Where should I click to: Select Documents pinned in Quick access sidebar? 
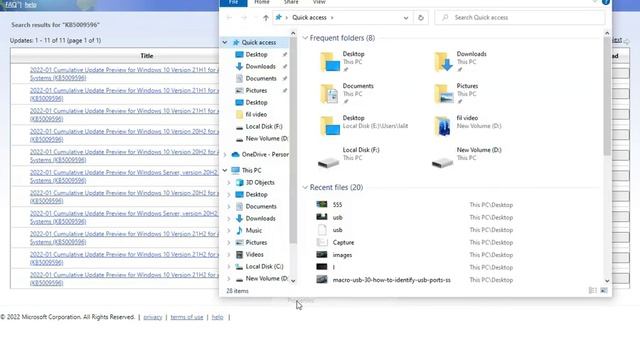(x=261, y=78)
